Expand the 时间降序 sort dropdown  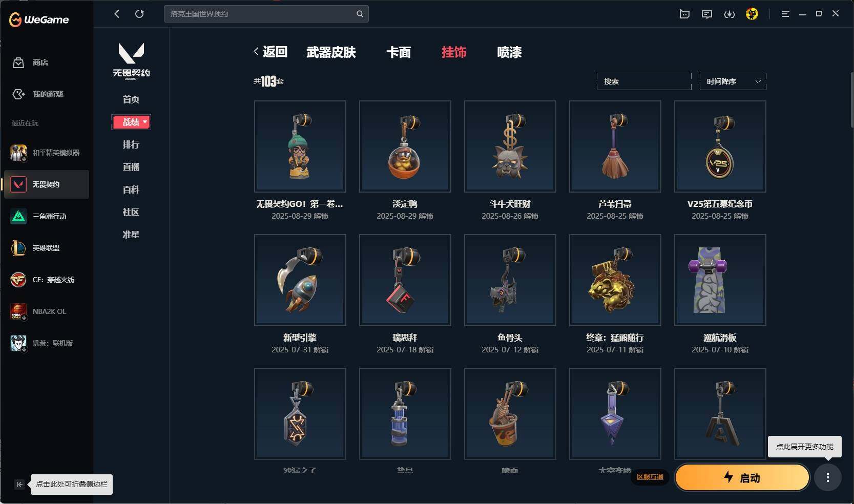(733, 81)
